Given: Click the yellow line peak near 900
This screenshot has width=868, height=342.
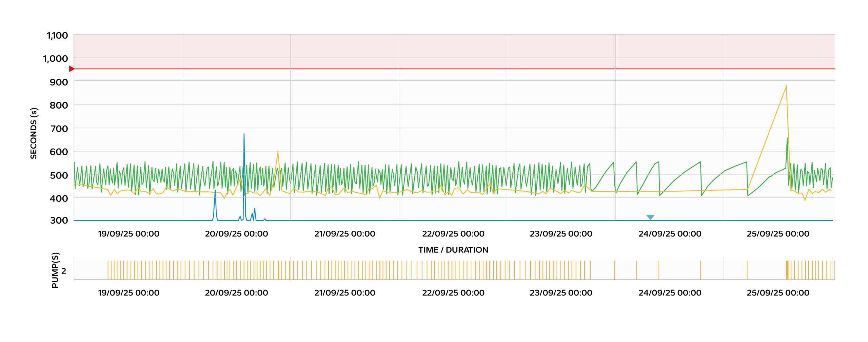Looking at the screenshot, I should pos(786,86).
